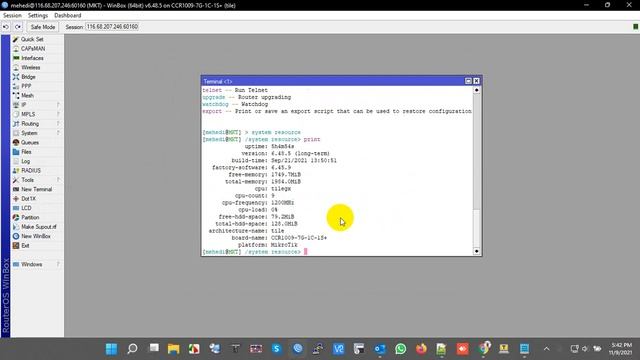This screenshot has height=360, width=640.
Task: Open the Wireless menu
Action: coord(31,67)
